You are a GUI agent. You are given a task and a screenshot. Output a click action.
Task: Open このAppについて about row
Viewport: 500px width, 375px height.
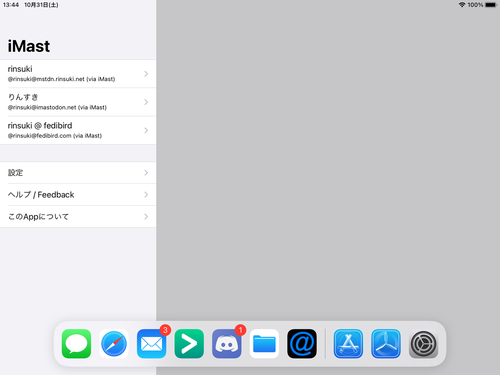[78, 217]
